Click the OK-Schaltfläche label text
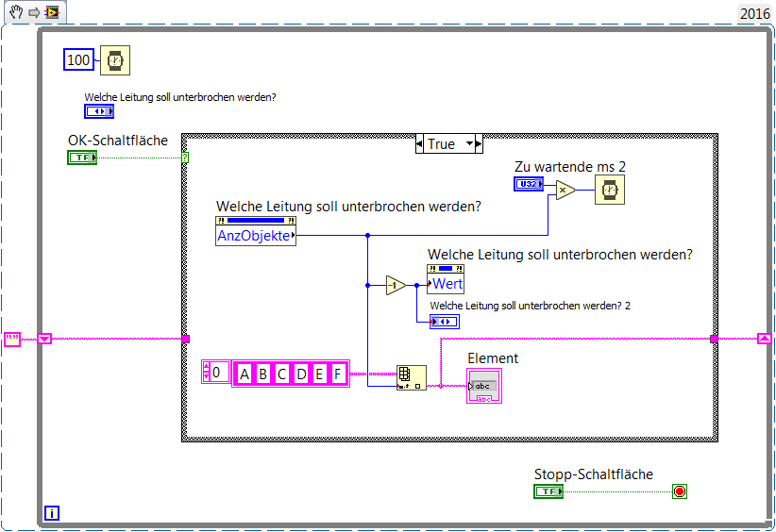Image resolution: width=776 pixels, height=532 pixels. point(118,141)
